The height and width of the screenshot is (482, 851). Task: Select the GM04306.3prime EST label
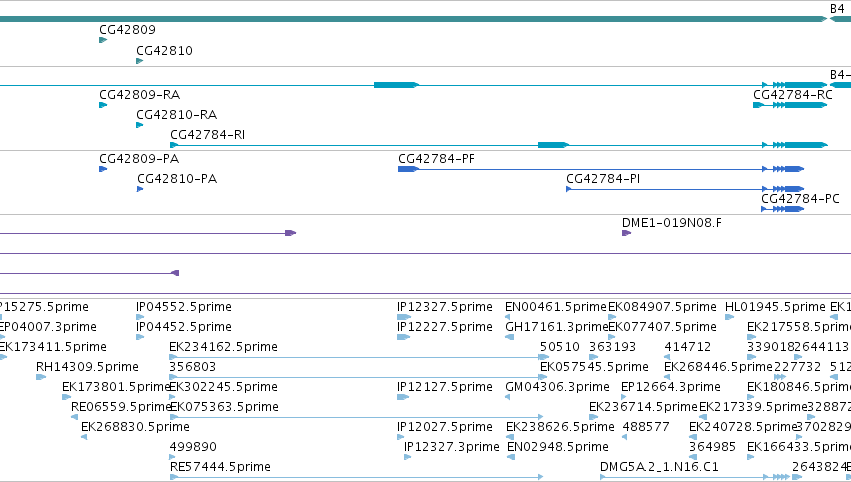pos(557,386)
